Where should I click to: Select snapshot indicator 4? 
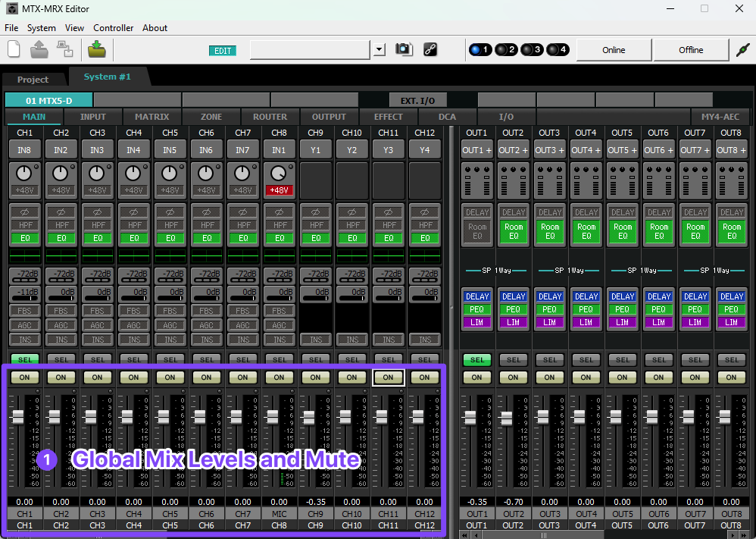tap(558, 49)
